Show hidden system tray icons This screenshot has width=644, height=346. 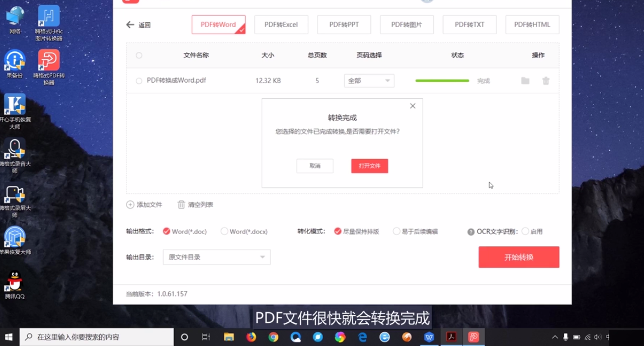point(555,337)
